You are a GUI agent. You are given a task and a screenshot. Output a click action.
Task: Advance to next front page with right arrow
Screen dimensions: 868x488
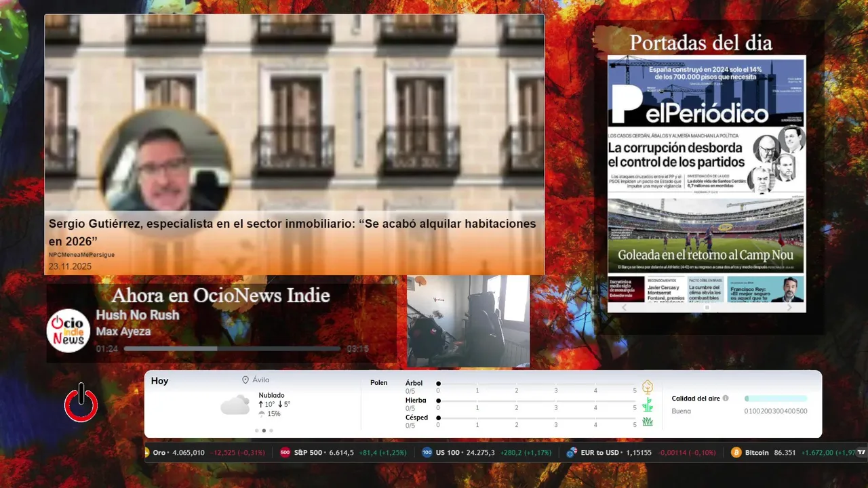[789, 307]
